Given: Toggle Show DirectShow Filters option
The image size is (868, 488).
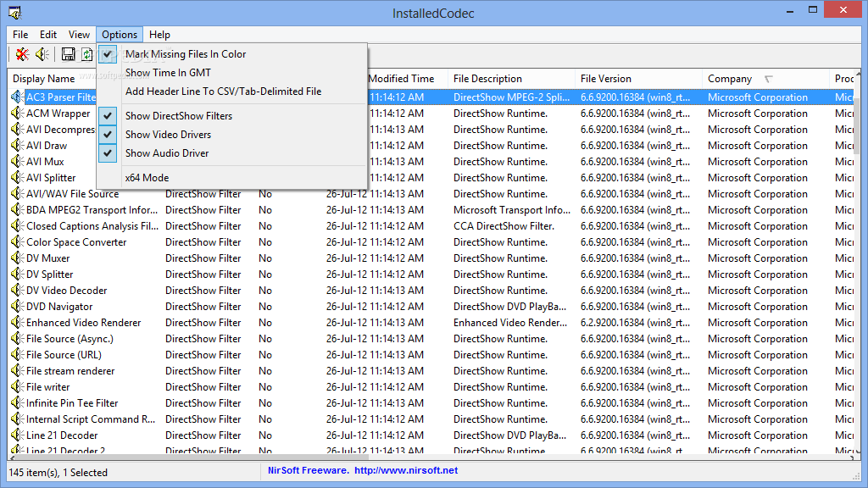Looking at the screenshot, I should click(x=232, y=115).
